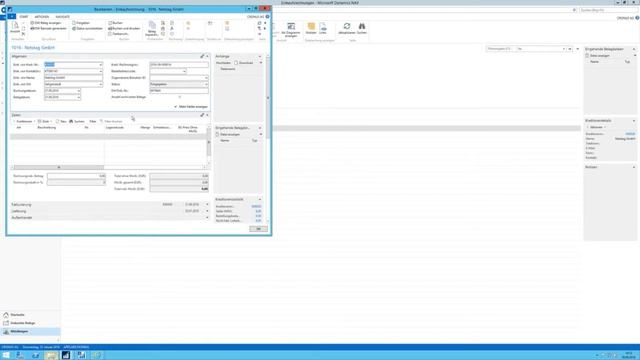Click the Testbericht ribbon command
The height and width of the screenshot is (360, 640).
pos(118,34)
